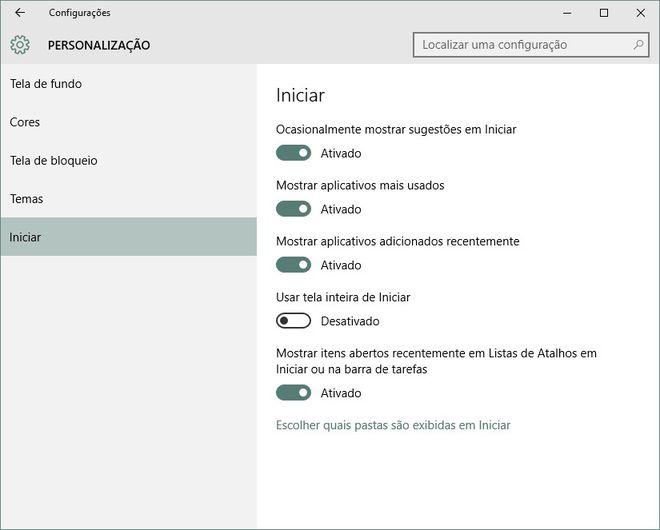Open Escolher quais pastas são exibidas link
Viewport: 660px width, 530px height.
tap(393, 425)
